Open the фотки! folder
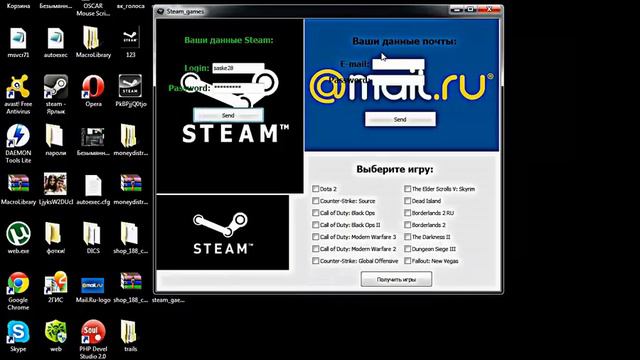This screenshot has width=640, height=360. pos(54,234)
